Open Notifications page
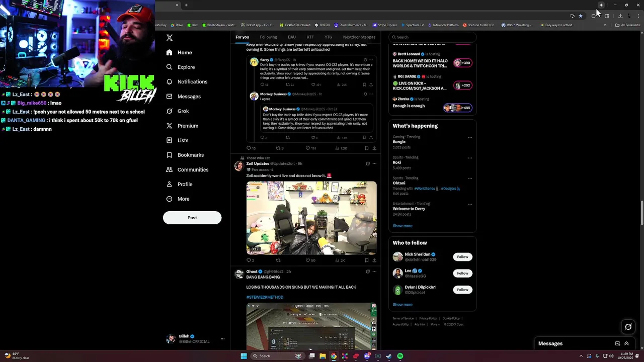 [x=187, y=81]
